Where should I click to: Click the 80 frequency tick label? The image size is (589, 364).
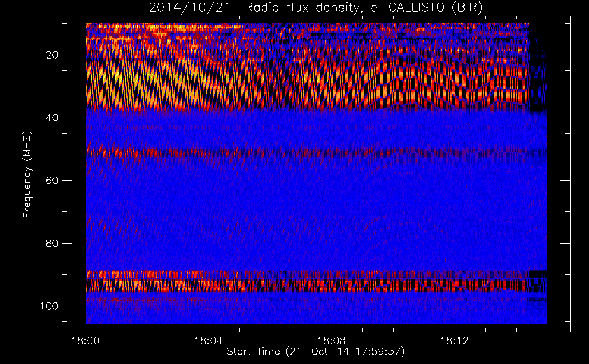[52, 243]
